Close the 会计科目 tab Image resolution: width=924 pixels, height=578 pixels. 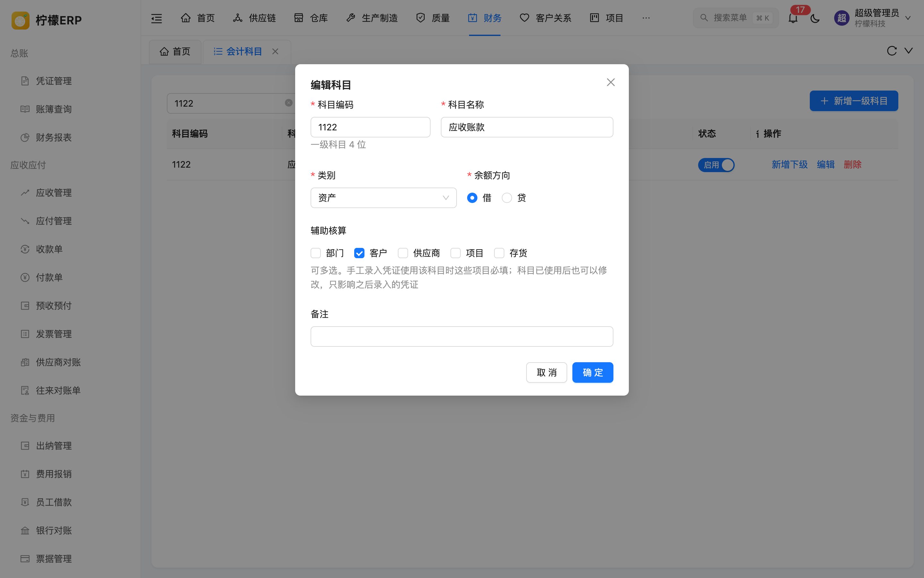pyautogui.click(x=275, y=51)
